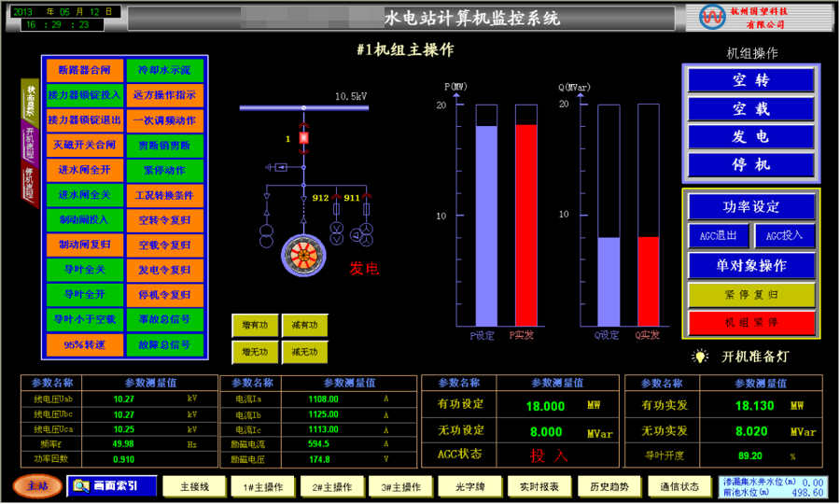Click the red P实发 power bar
The width and height of the screenshot is (840, 504).
tap(526, 224)
